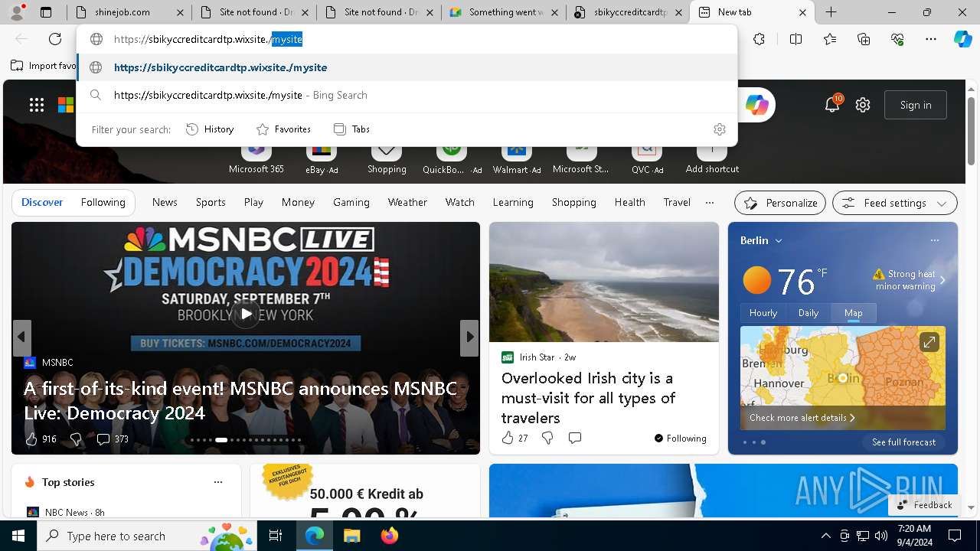Expand the weather map fullscreen icon
Image resolution: width=980 pixels, height=551 pixels.
pos(929,343)
